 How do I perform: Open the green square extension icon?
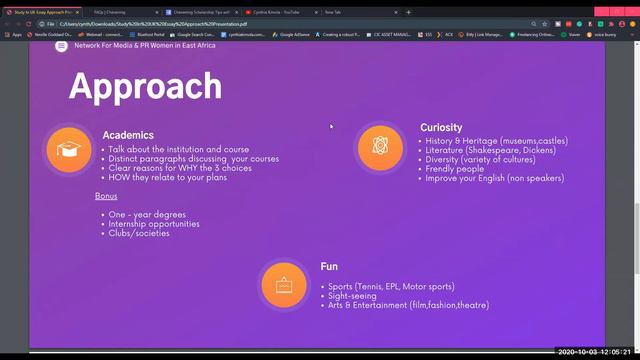tap(600, 24)
